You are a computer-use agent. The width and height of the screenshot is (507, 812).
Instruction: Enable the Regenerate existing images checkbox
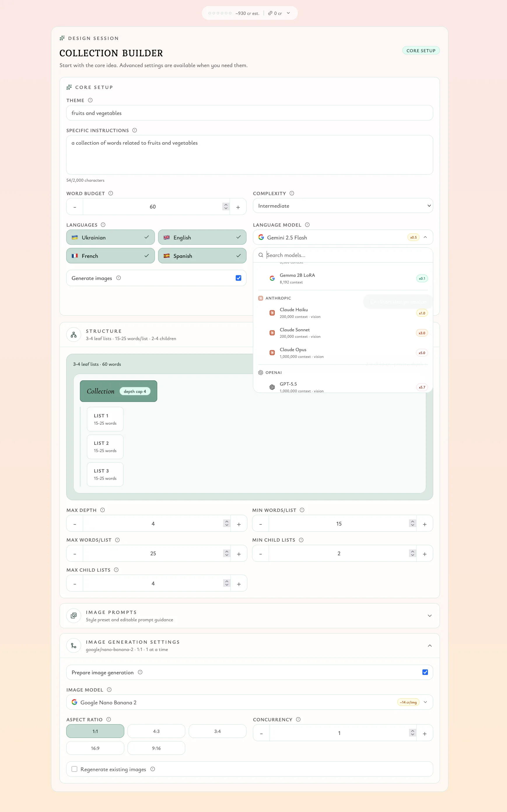(74, 769)
